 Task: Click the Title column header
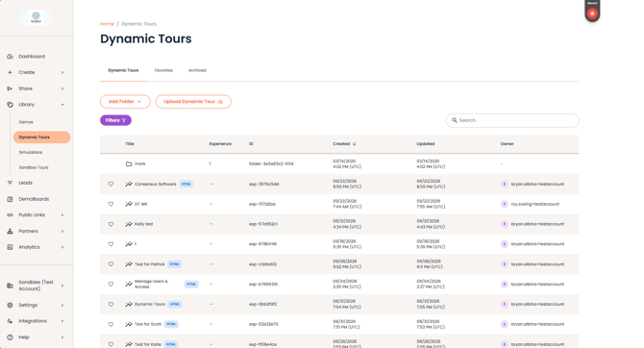(130, 144)
